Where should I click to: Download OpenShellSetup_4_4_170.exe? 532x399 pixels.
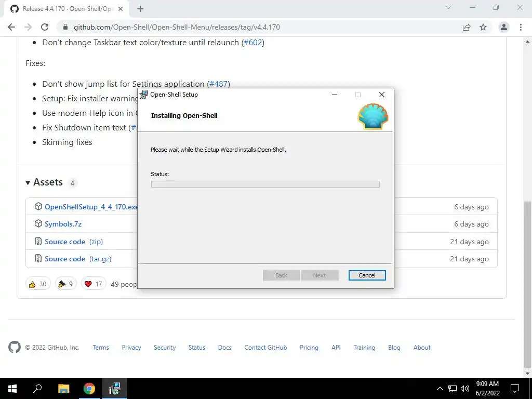[x=91, y=207]
